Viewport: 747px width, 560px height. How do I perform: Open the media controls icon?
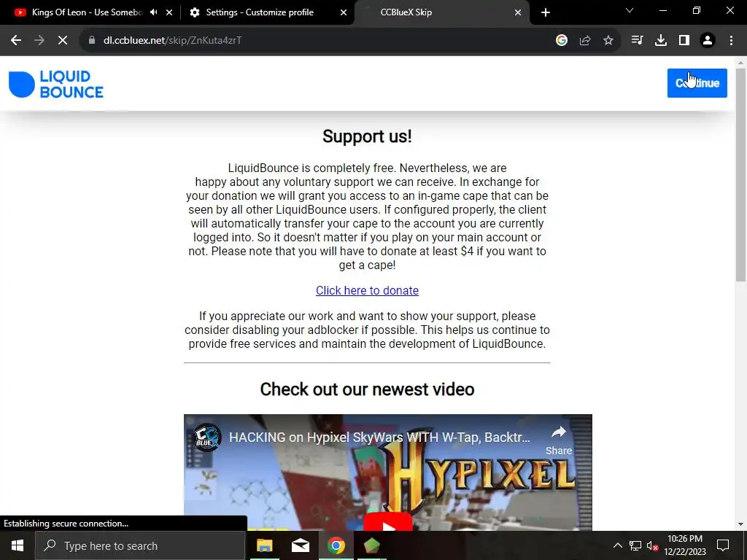point(637,41)
